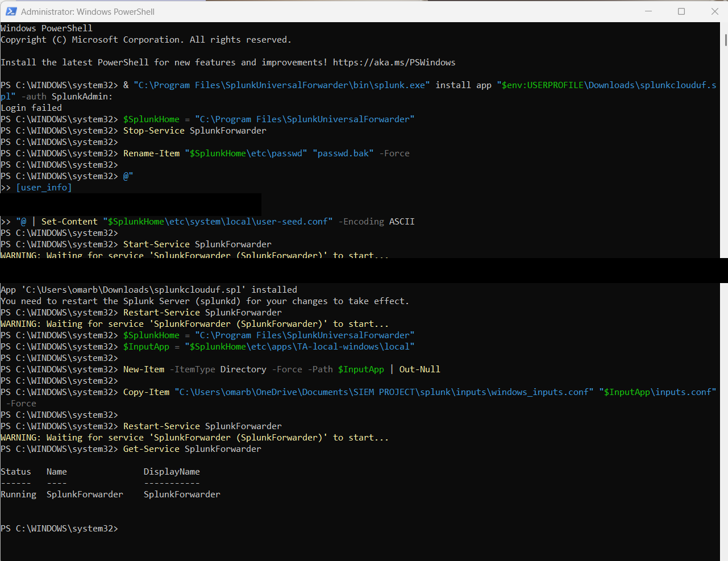Screen dimensions: 728x561
Task: Click the "New-Item" cmdlet name
Action: point(144,369)
